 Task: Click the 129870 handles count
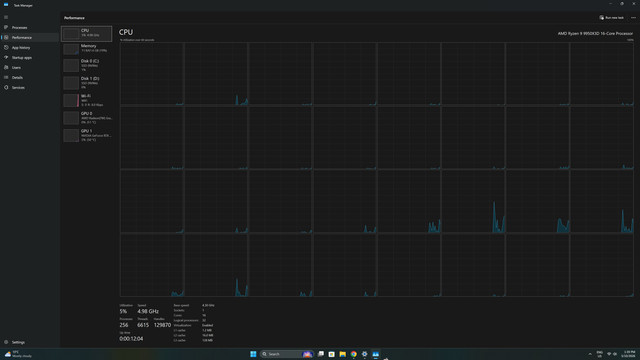(x=162, y=325)
